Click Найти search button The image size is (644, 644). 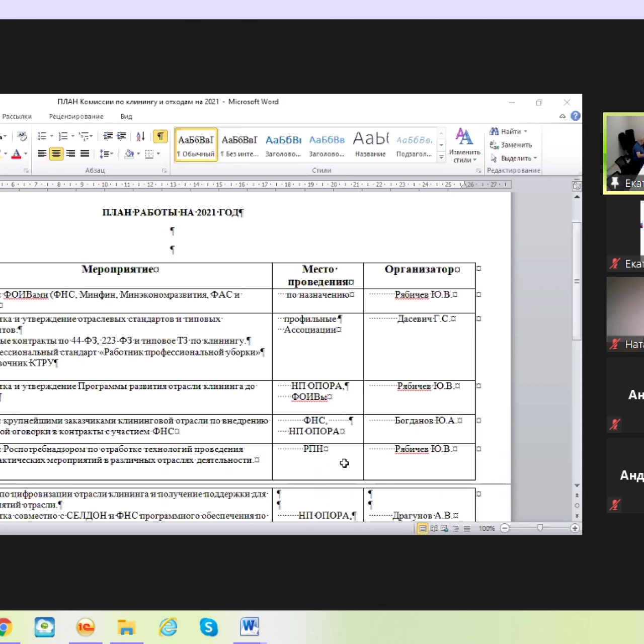click(508, 131)
